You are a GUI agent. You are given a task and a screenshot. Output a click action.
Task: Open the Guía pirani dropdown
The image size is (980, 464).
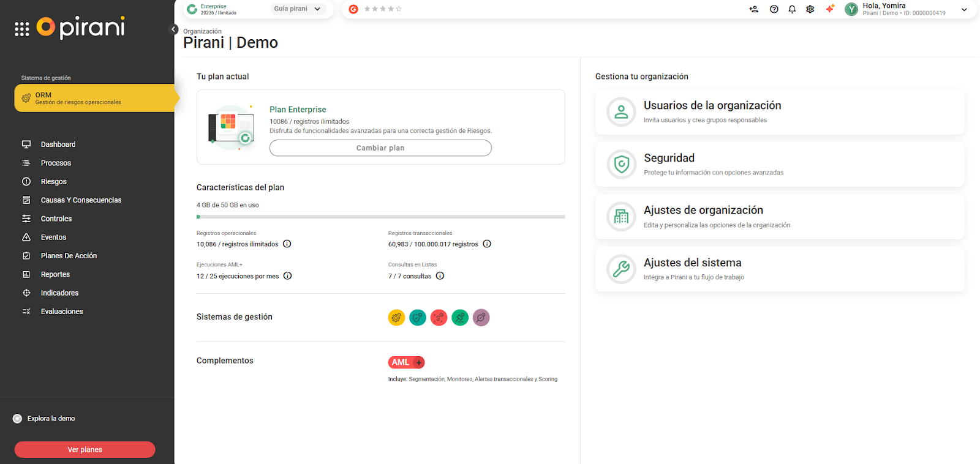[x=298, y=9]
